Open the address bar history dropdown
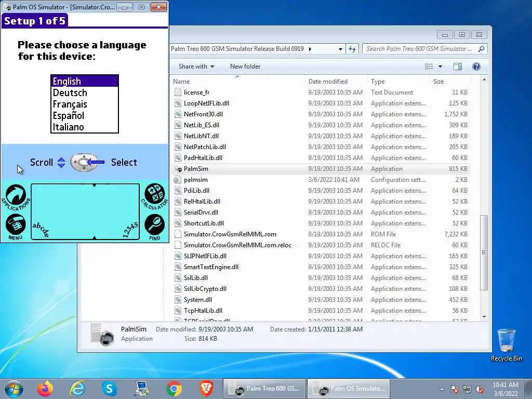This screenshot has height=399, width=532. click(340, 49)
